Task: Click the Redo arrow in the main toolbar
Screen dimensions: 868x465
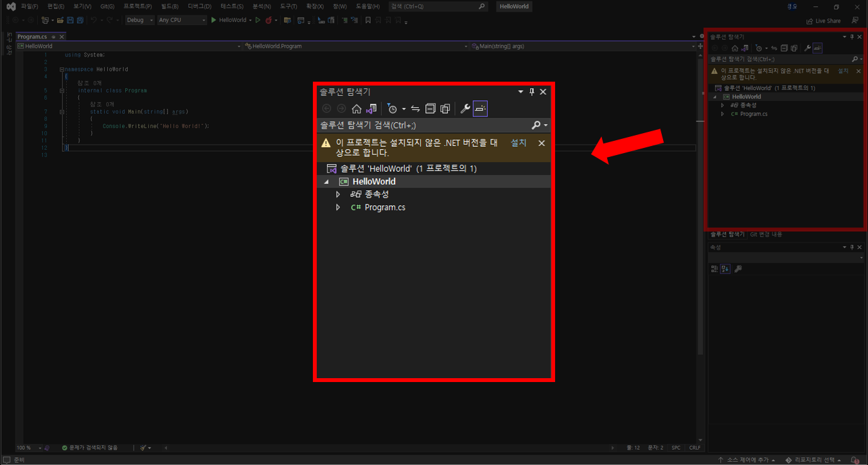Action: tap(110, 20)
